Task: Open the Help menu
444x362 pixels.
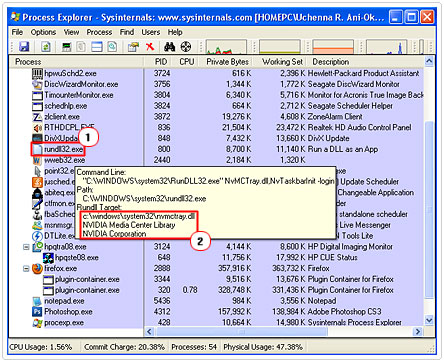Action: [x=175, y=32]
